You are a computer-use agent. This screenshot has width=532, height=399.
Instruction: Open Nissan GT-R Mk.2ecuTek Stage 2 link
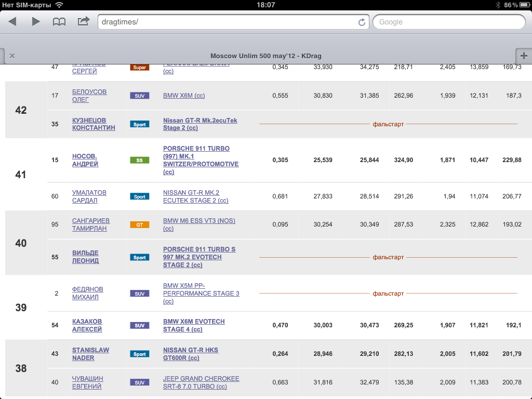click(200, 124)
